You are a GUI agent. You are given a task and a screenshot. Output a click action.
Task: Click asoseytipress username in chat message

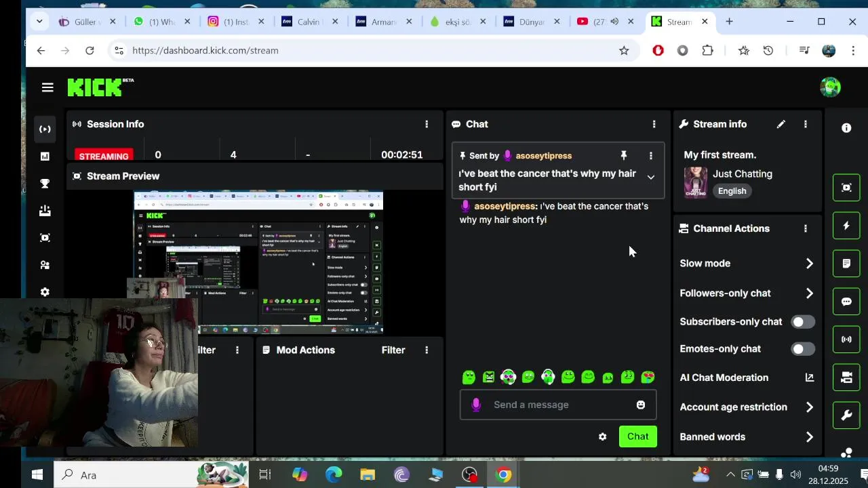(505, 206)
